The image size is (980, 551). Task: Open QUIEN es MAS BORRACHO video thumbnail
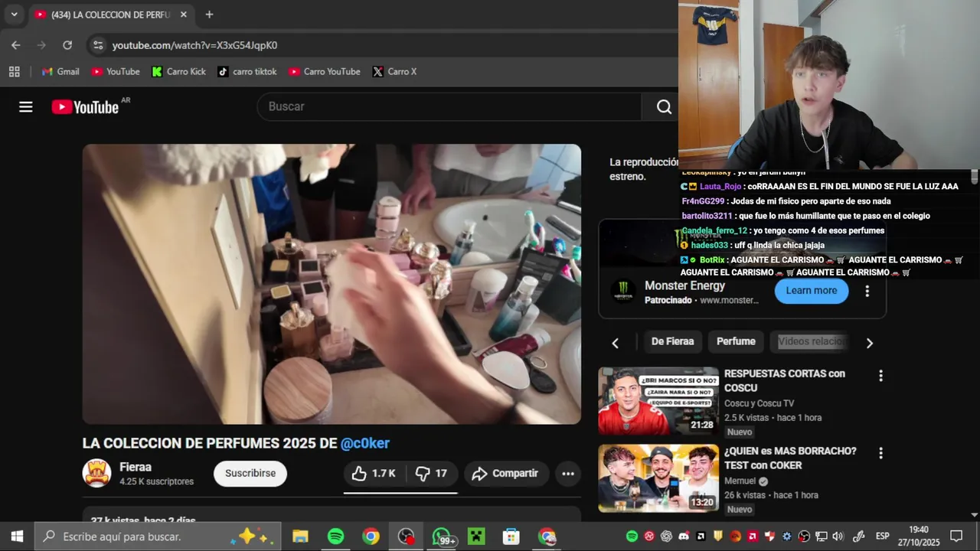tap(658, 478)
